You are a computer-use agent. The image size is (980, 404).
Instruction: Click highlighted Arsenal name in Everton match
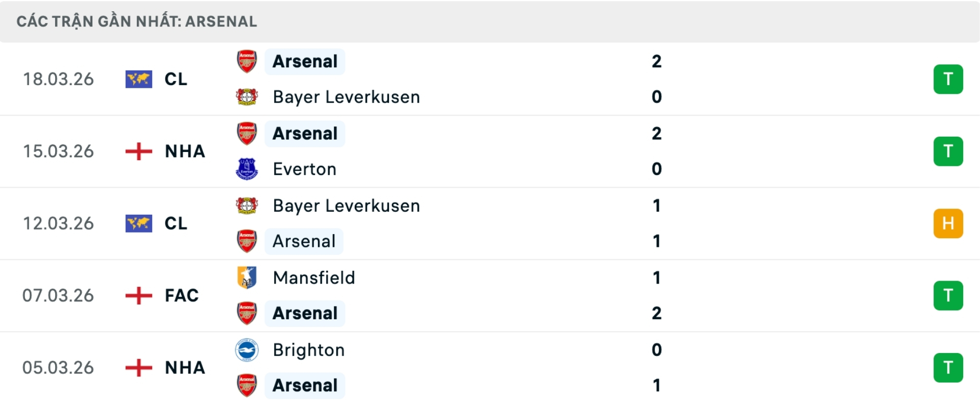[x=305, y=134]
